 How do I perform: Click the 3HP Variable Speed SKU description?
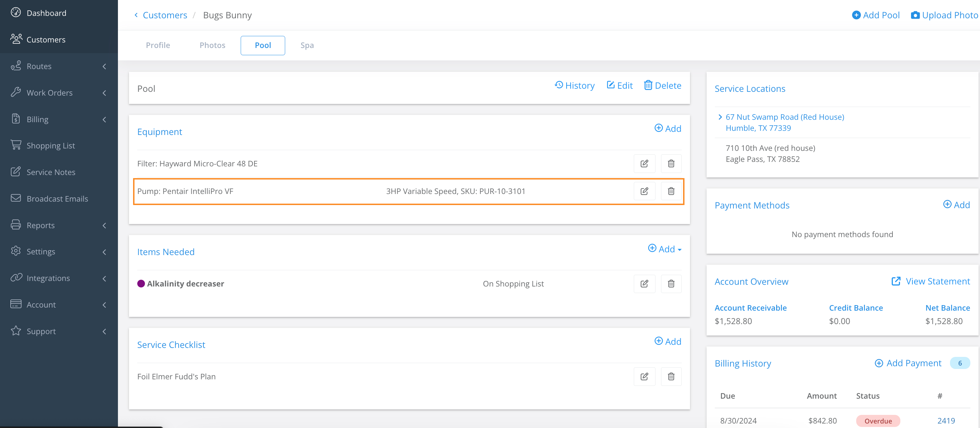pos(456,191)
